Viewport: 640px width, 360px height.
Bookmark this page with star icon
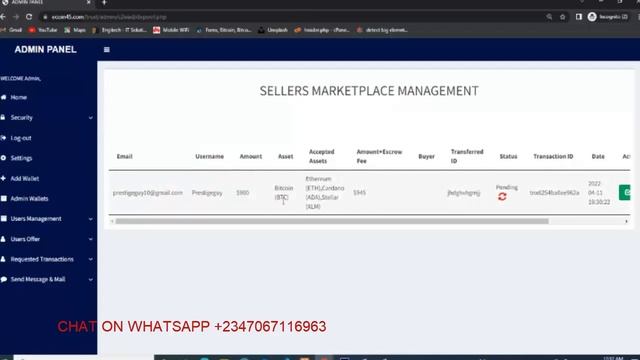(562, 17)
